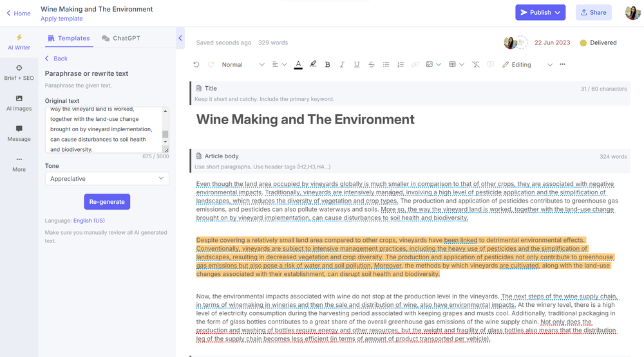Click the 22 Jun 2023 due date
Screen dimensions: 644x357
coord(552,42)
